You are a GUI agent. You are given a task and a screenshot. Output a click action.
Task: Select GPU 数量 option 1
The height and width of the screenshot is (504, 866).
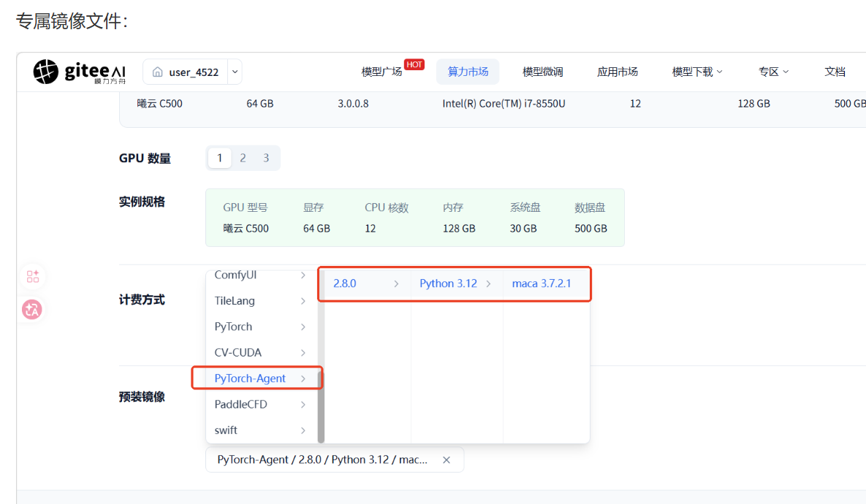[219, 158]
